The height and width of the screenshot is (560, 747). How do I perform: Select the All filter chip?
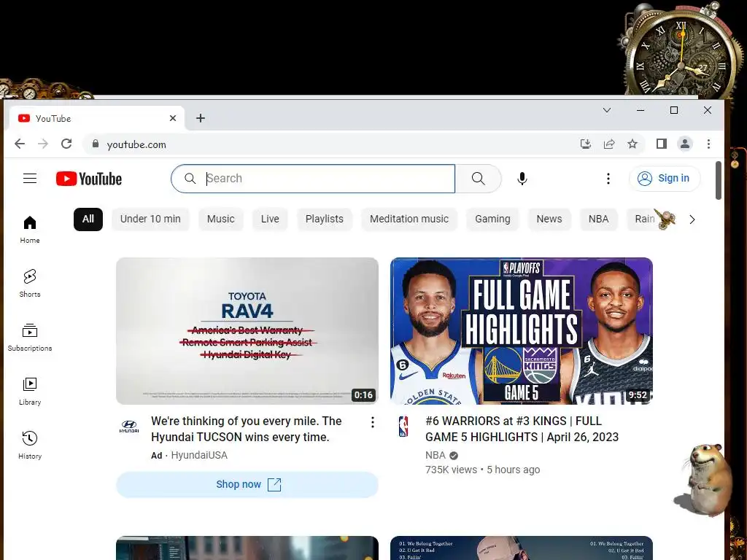pos(88,219)
